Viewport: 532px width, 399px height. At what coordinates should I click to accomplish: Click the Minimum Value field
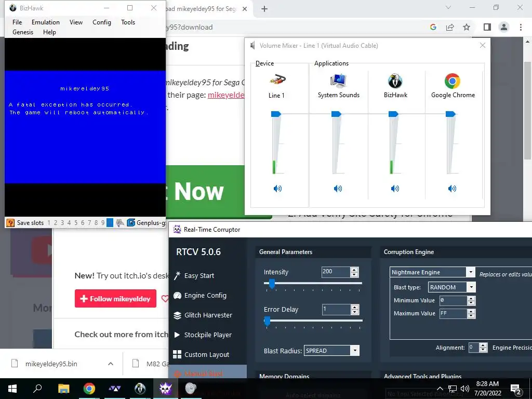[x=453, y=300]
